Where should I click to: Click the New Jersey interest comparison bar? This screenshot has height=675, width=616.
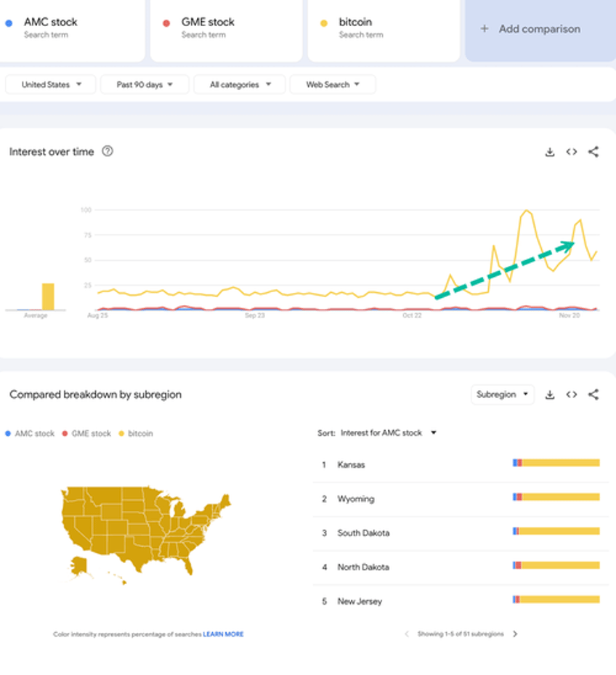click(x=556, y=599)
